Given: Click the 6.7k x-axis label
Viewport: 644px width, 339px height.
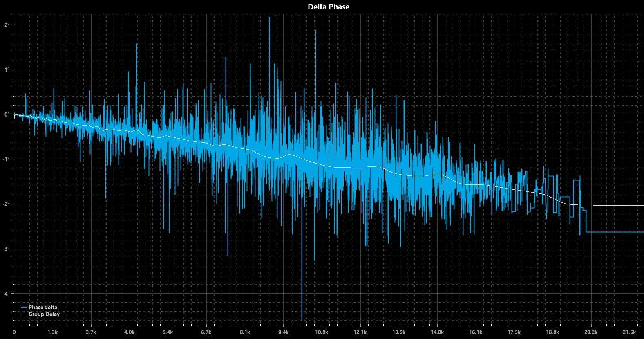Looking at the screenshot, I should pyautogui.click(x=206, y=332).
